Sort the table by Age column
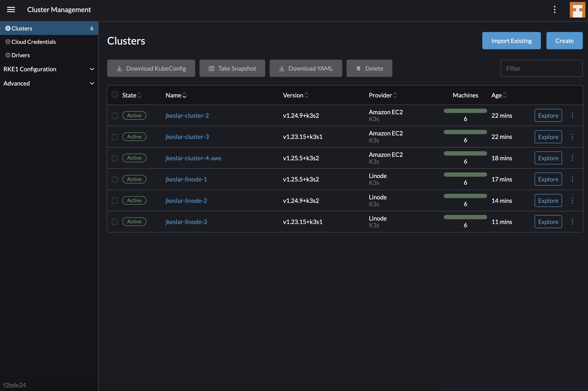 (x=499, y=95)
